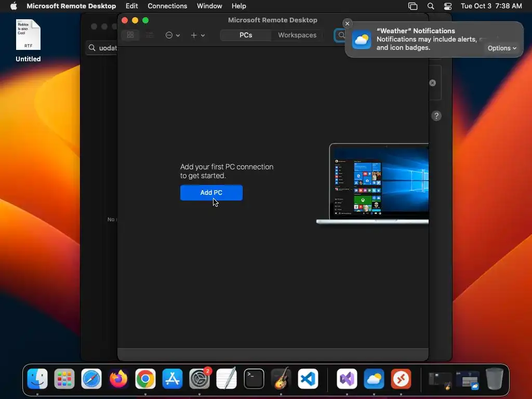
Task: Click the second minimized window in dock
Action: 467,380
